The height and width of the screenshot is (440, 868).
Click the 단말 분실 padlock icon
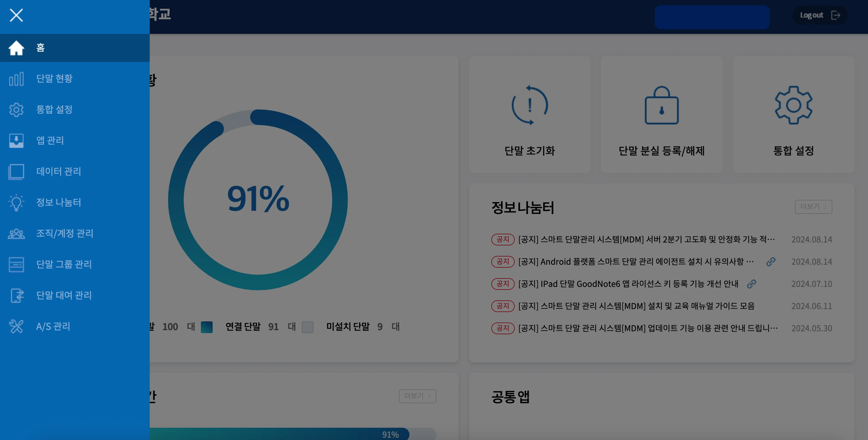click(x=662, y=105)
